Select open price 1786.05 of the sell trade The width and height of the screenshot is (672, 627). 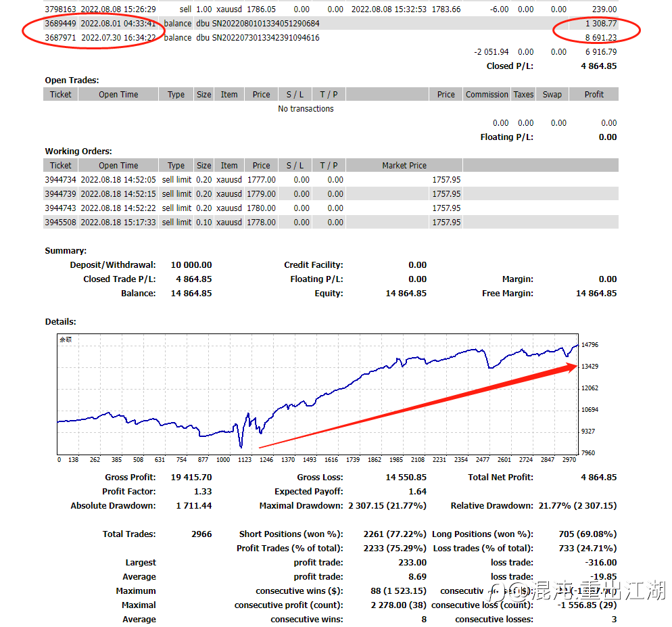[262, 9]
